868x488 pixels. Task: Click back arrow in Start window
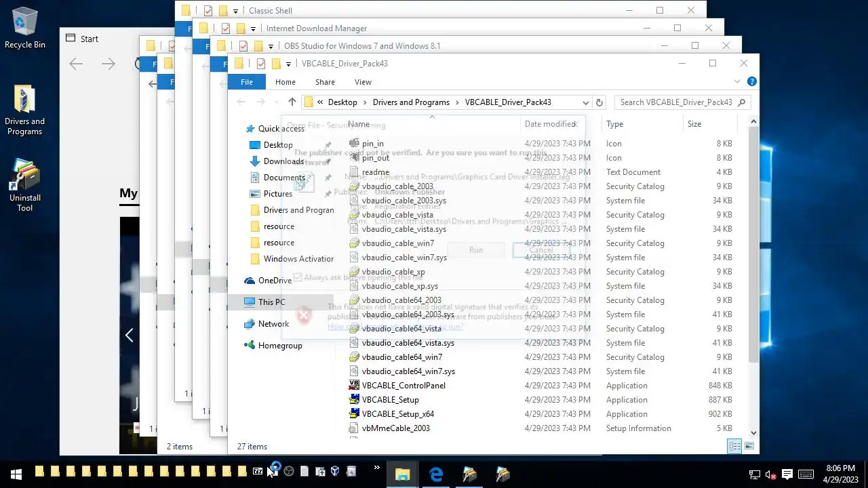[x=76, y=64]
